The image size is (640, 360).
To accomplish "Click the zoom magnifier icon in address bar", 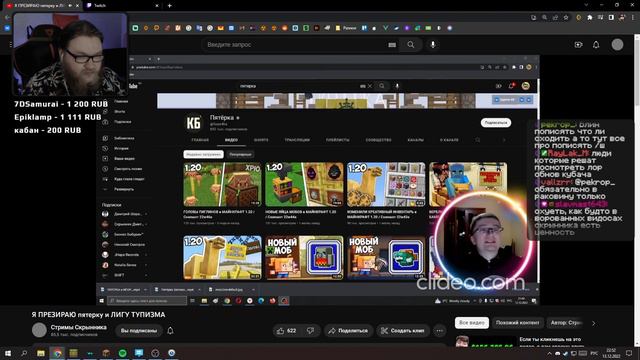I will (544, 18).
